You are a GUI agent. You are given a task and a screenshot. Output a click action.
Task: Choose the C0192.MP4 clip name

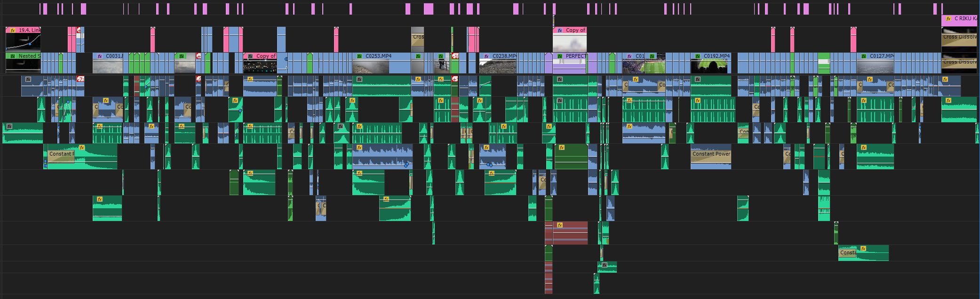pos(717,56)
